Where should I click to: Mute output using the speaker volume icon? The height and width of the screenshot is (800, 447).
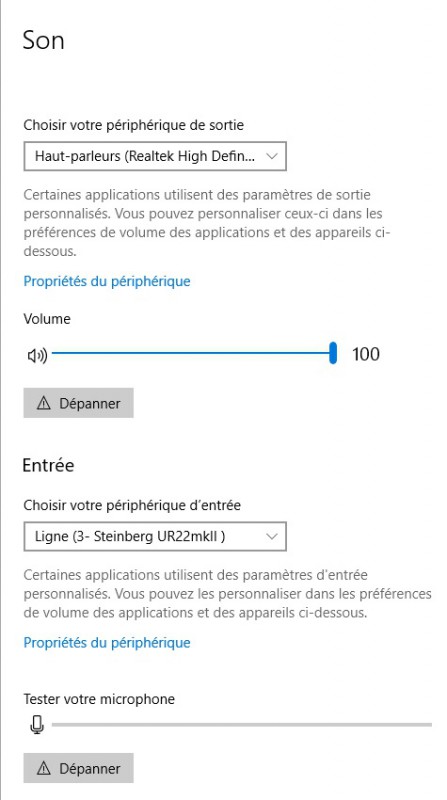tap(37, 355)
